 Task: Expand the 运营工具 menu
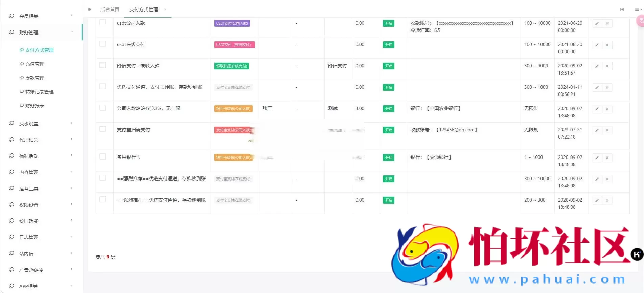click(42, 188)
